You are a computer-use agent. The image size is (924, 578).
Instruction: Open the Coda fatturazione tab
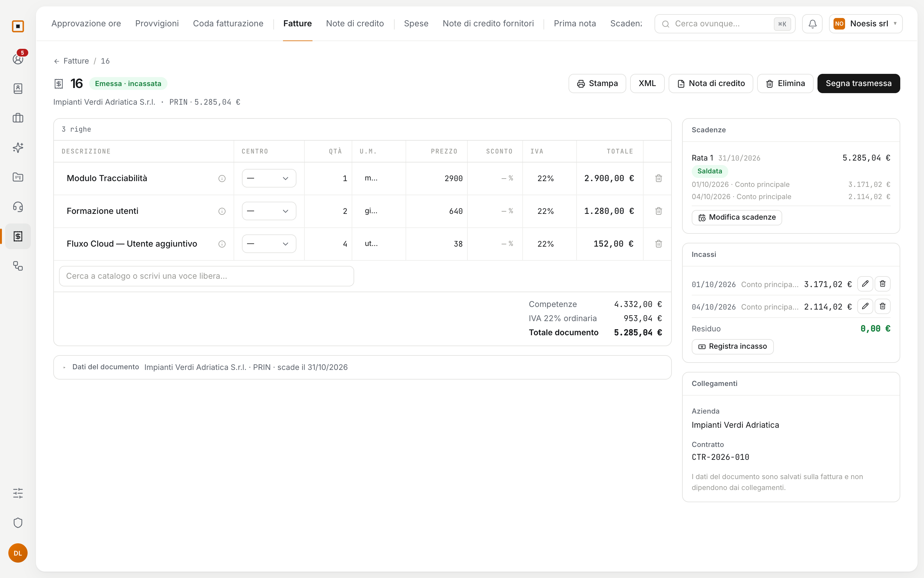(x=228, y=24)
